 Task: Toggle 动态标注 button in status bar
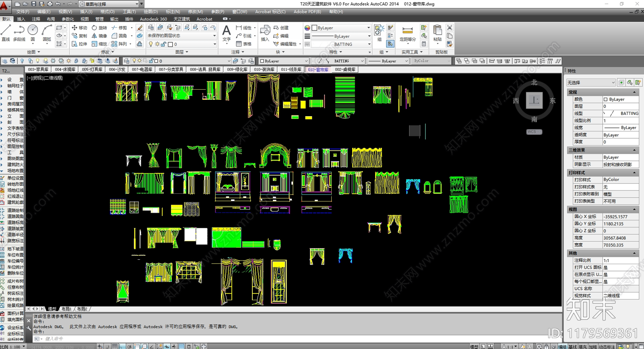coord(607,346)
